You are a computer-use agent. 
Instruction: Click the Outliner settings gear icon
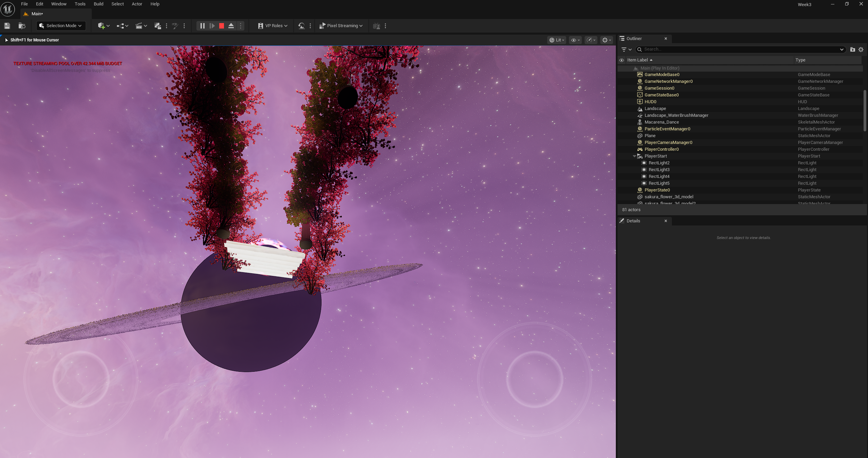click(x=861, y=49)
